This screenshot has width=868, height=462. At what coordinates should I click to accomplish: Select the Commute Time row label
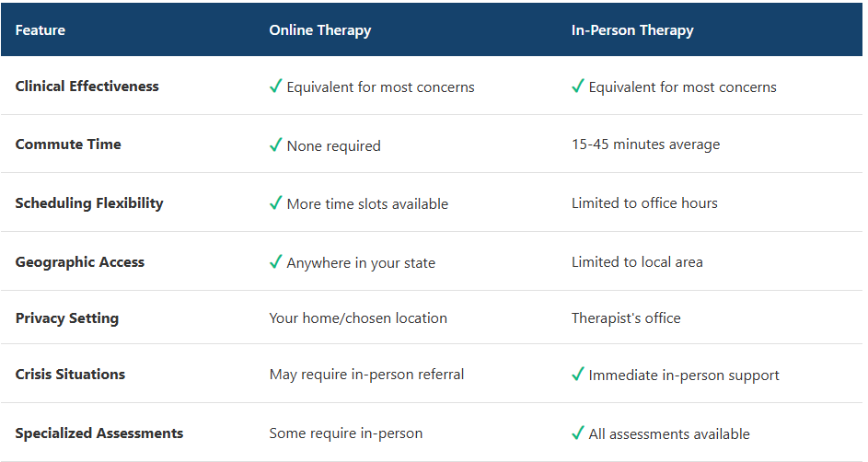pos(68,144)
